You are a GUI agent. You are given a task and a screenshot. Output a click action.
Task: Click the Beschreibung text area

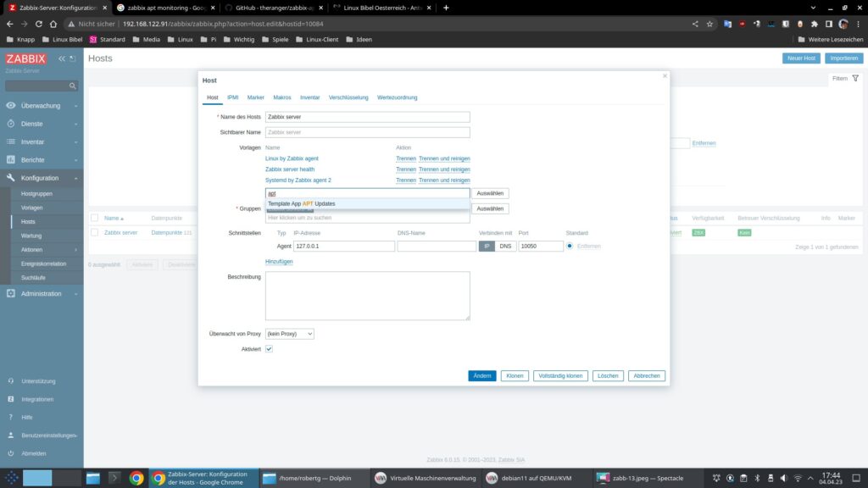368,296
